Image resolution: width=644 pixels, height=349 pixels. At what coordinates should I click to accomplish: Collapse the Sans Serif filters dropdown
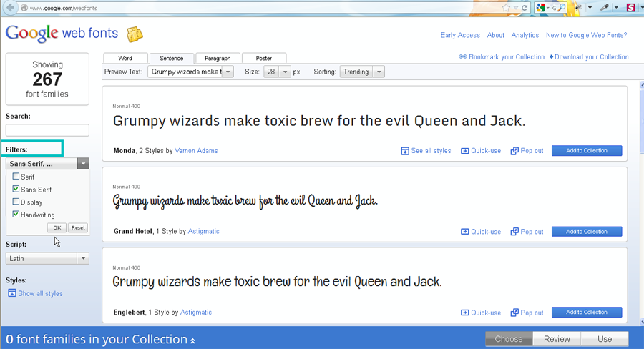(83, 163)
